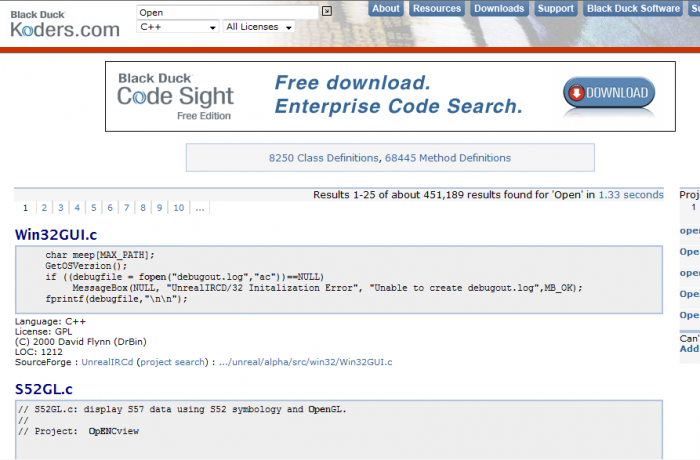Open the C++ language dropdown
The width and height of the screenshot is (700, 460).
click(x=178, y=27)
